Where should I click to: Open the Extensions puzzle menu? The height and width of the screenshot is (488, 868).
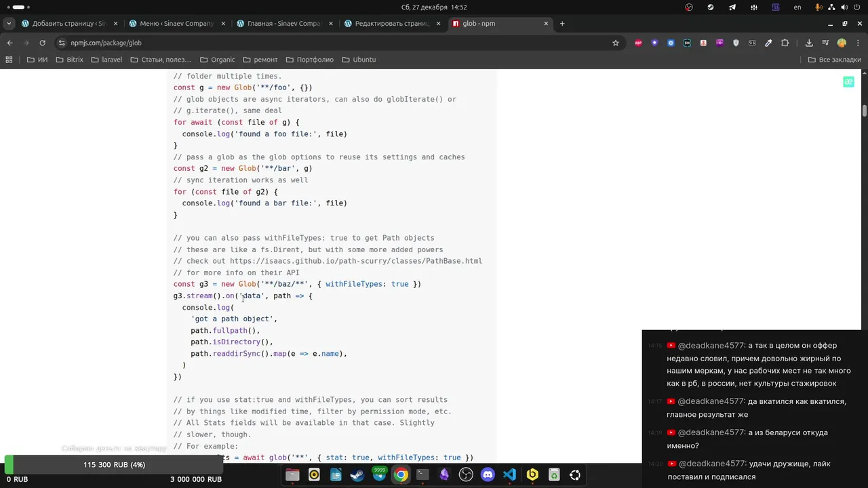pyautogui.click(x=785, y=43)
